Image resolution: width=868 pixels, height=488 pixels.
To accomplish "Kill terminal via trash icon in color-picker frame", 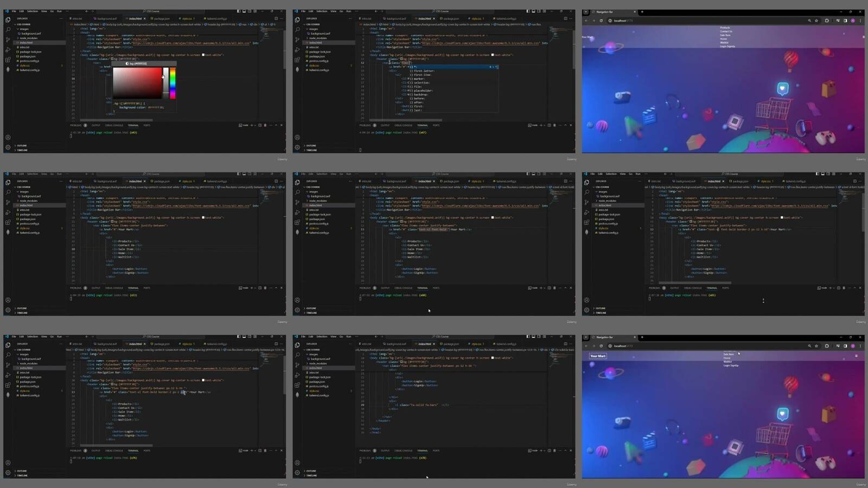I will 265,125.
